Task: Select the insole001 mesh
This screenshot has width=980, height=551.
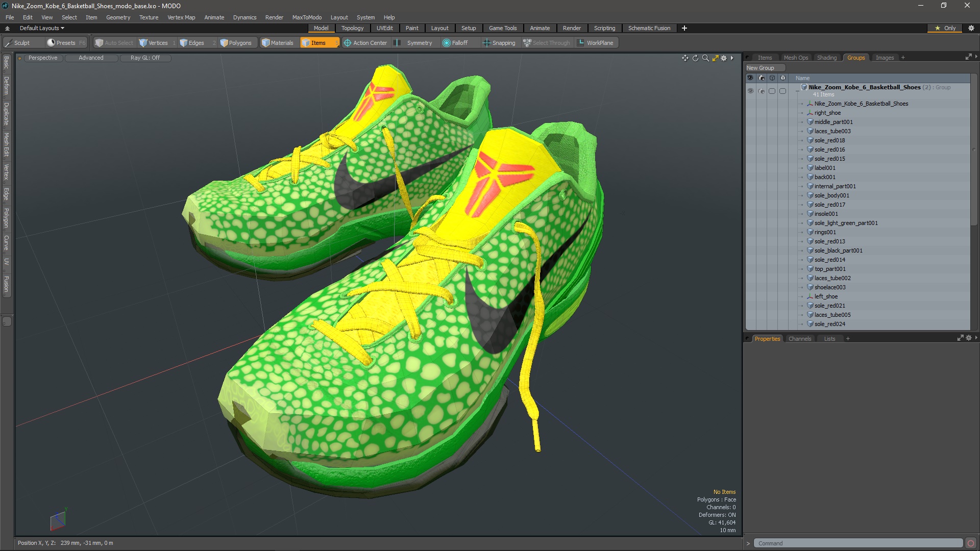Action: (x=826, y=214)
